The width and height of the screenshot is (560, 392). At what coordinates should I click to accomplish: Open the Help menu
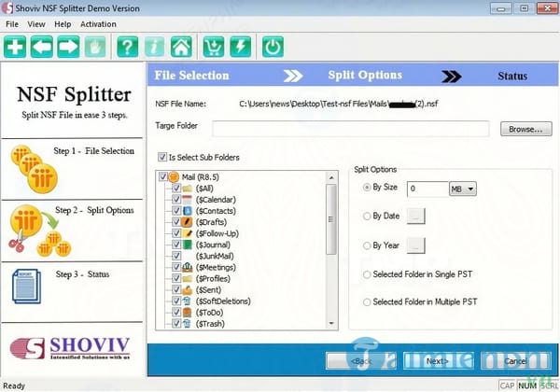[63, 24]
